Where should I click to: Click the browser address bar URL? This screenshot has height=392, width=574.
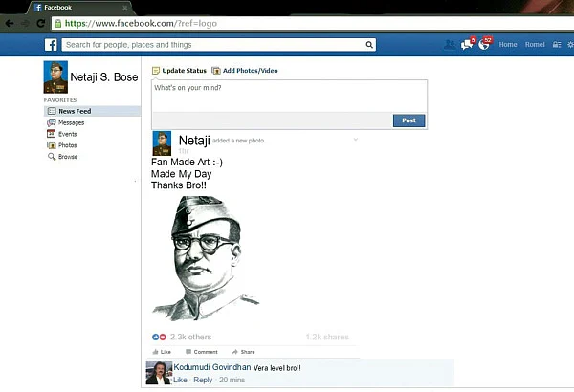pyautogui.click(x=141, y=24)
